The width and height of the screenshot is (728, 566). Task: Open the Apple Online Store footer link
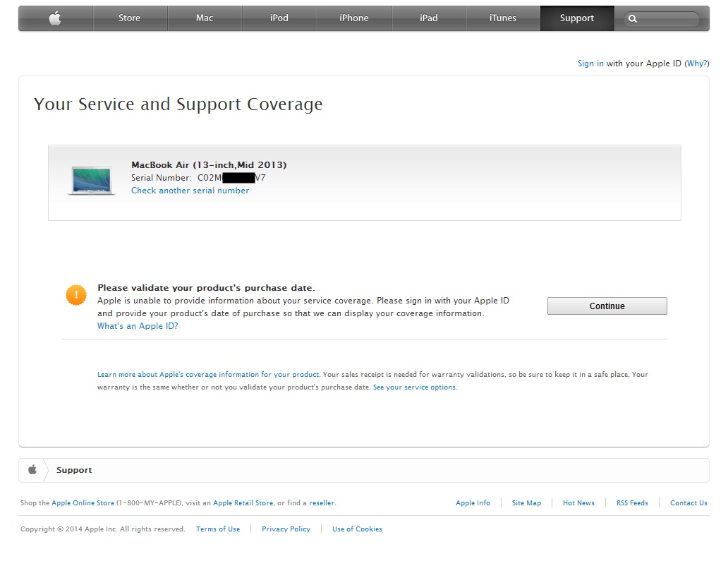click(x=83, y=503)
